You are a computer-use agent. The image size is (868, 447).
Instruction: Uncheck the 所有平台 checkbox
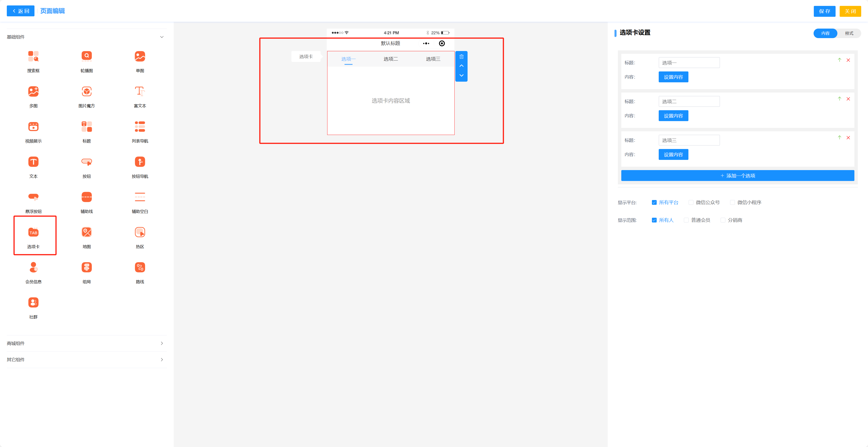coord(654,202)
